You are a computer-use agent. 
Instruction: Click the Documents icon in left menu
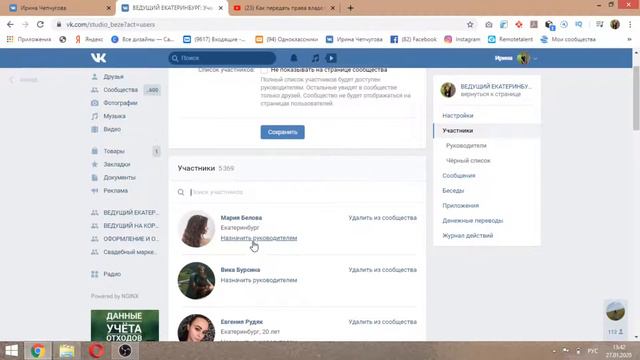[x=95, y=178]
